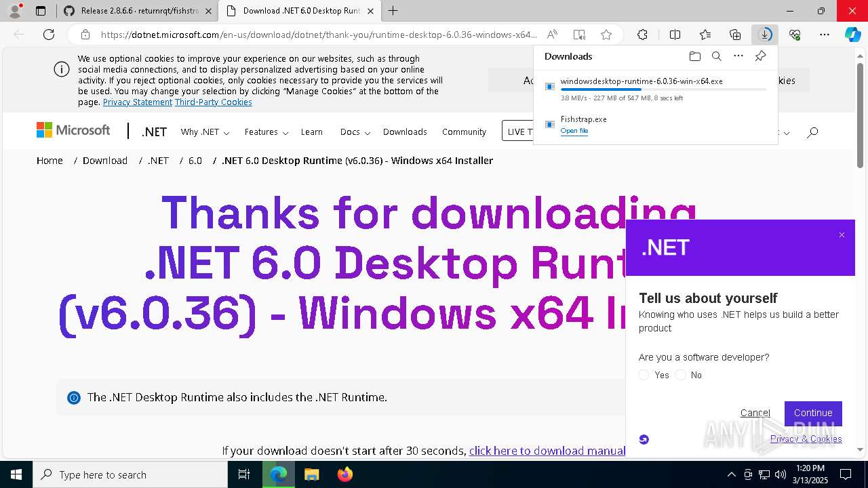Open notification center icon
Image resolution: width=868 pixels, height=488 pixels.
coord(846,474)
